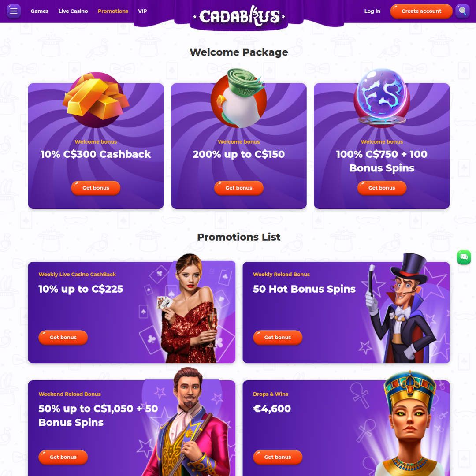Get the Weekly Live Casino CashBack bonus

pos(63,338)
